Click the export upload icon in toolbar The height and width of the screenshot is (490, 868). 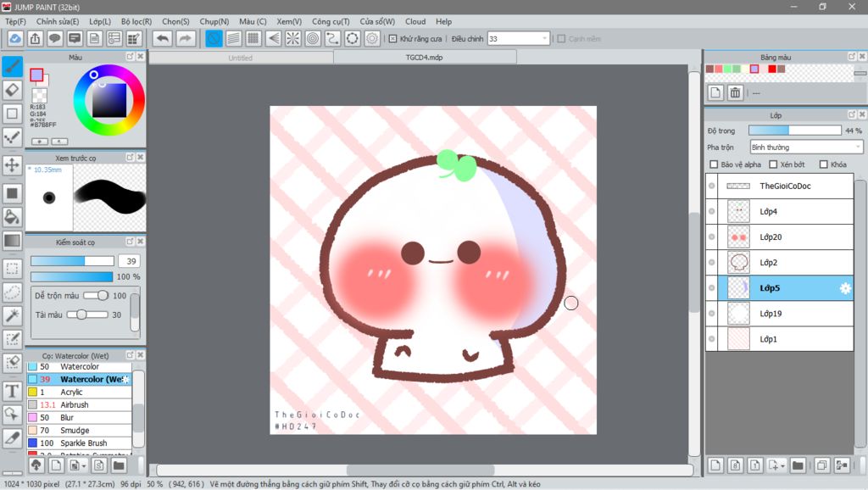(35, 38)
